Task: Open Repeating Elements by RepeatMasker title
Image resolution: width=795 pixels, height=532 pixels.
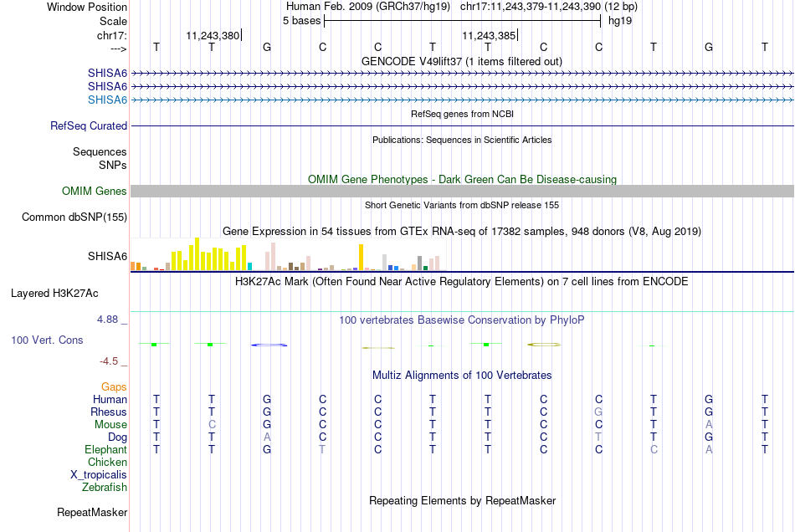Action: click(462, 500)
